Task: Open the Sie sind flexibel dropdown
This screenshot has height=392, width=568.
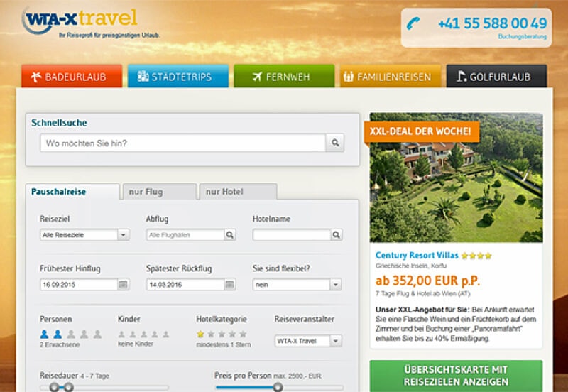Action: click(335, 284)
